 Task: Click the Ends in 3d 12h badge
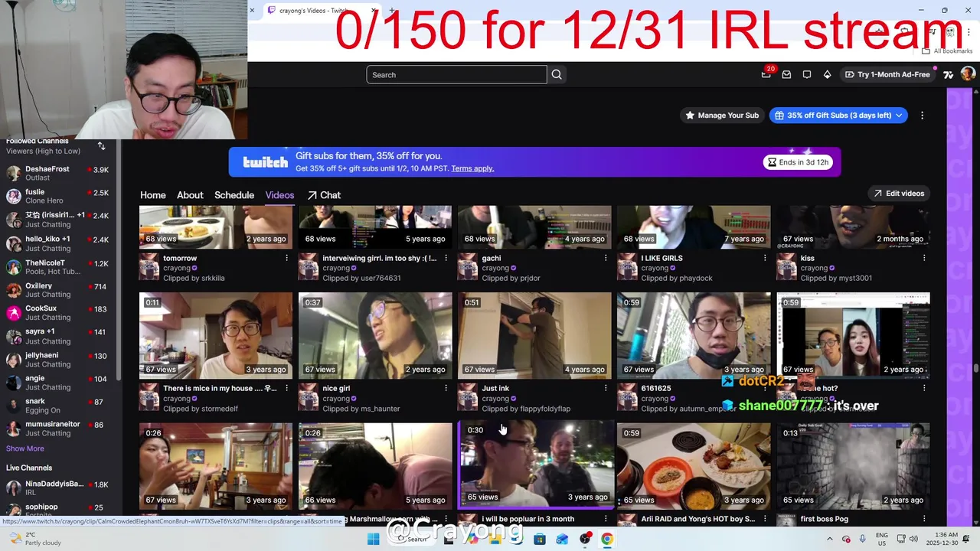coord(798,162)
